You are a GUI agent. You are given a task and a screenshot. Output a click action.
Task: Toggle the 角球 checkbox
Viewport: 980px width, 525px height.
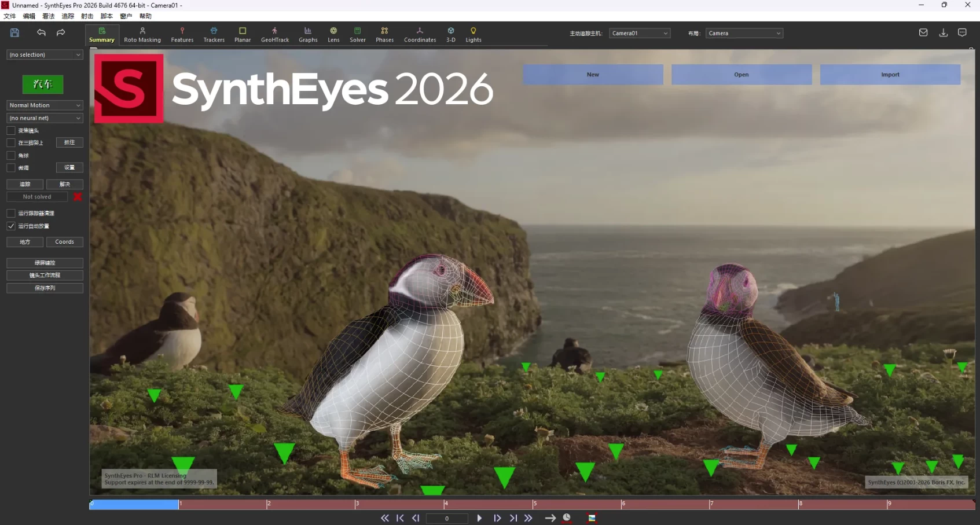point(11,155)
